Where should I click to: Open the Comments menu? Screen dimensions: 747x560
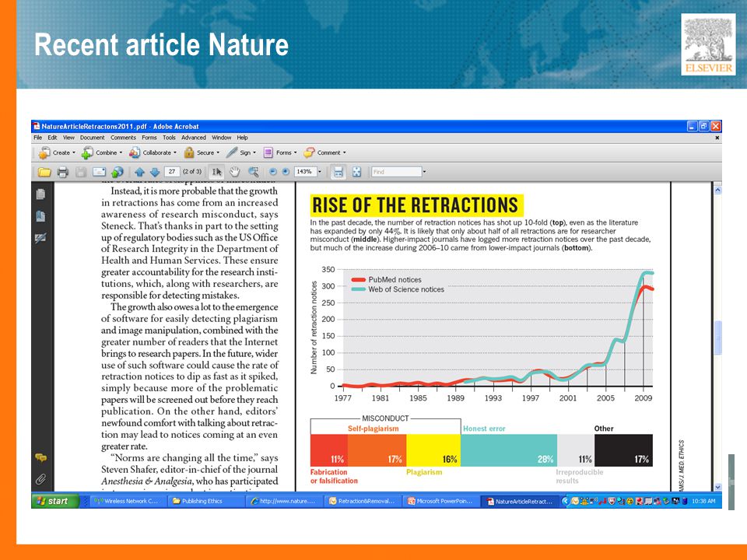point(123,138)
